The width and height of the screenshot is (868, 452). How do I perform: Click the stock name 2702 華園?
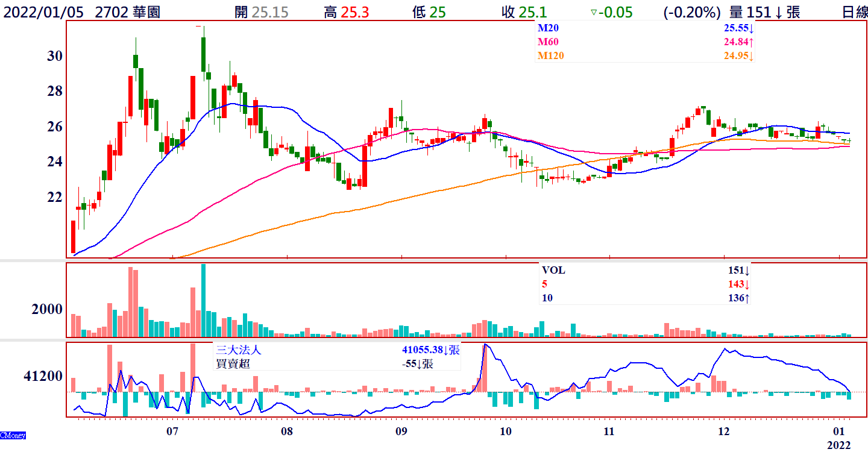[x=128, y=12]
